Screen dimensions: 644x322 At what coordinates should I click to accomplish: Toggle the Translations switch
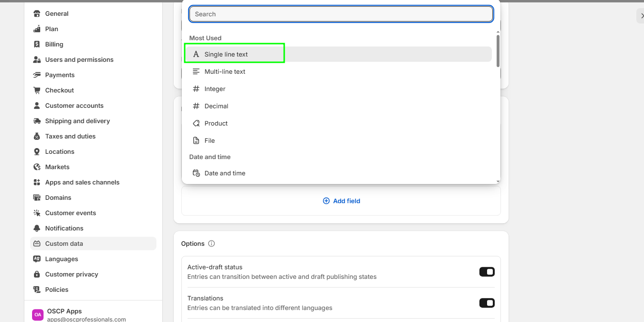pos(487,303)
